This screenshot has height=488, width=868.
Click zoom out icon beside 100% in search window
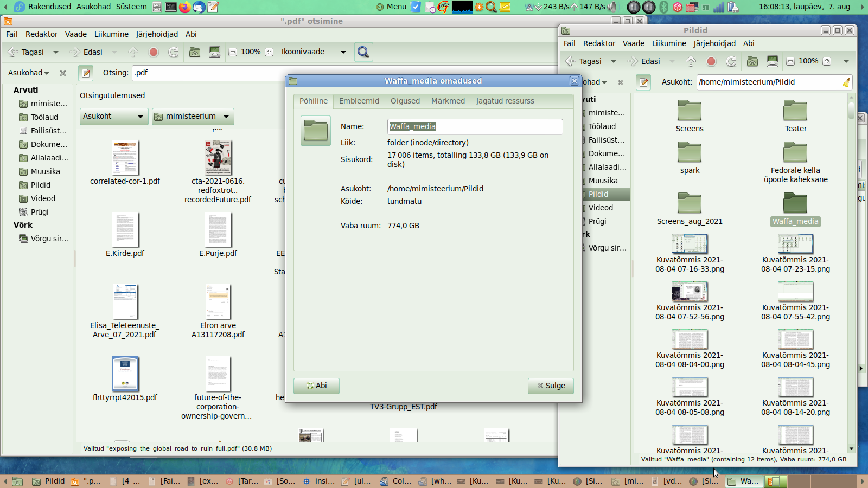click(233, 52)
